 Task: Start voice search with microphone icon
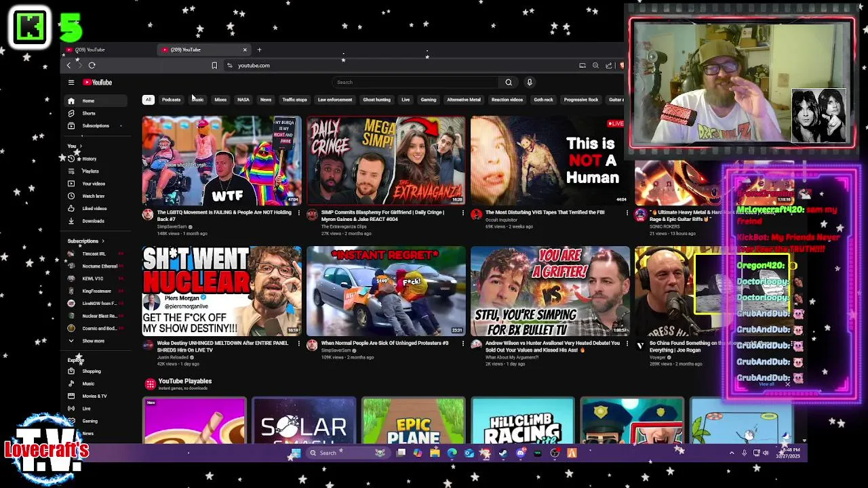pyautogui.click(x=530, y=82)
